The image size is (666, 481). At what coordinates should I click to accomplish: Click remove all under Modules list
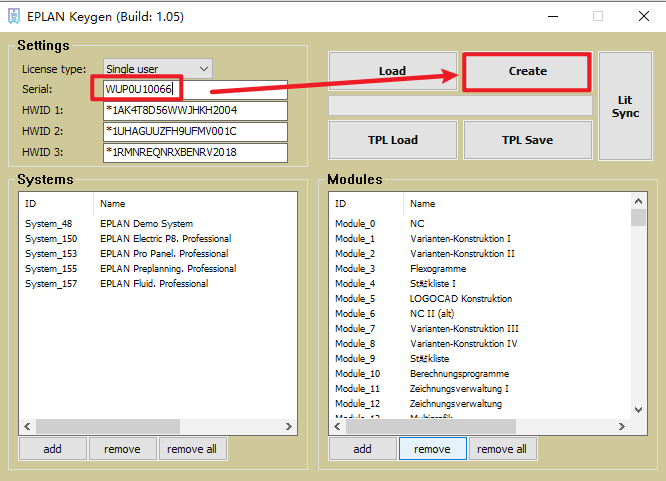(502, 449)
